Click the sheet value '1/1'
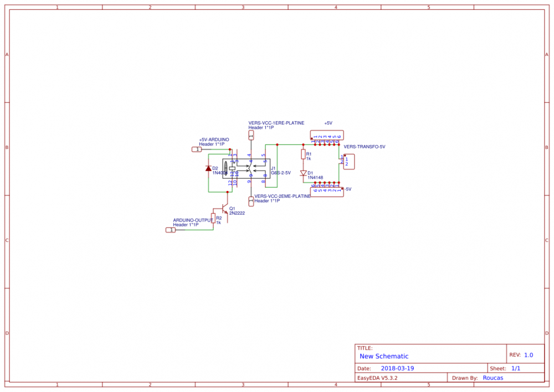Viewport: 554px width, 392px height. 516,368
